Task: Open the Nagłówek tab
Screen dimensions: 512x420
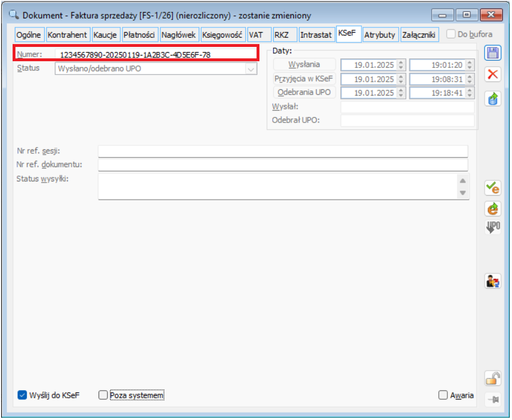Action: pos(179,35)
